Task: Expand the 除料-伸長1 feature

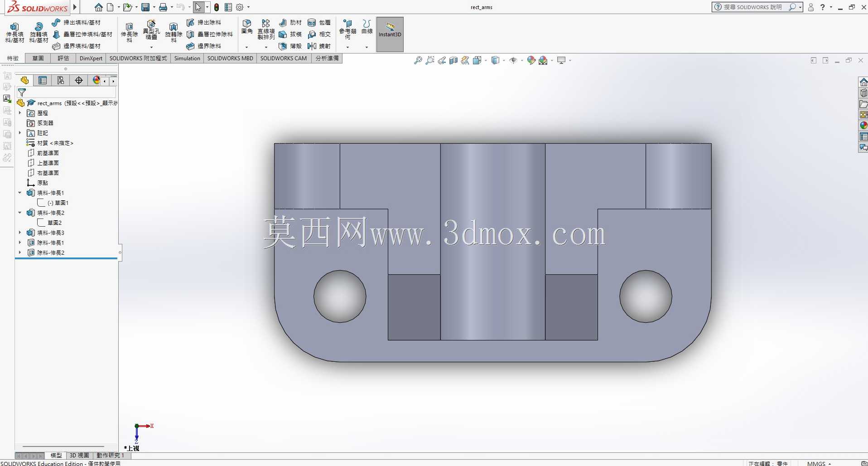Action: pos(20,243)
